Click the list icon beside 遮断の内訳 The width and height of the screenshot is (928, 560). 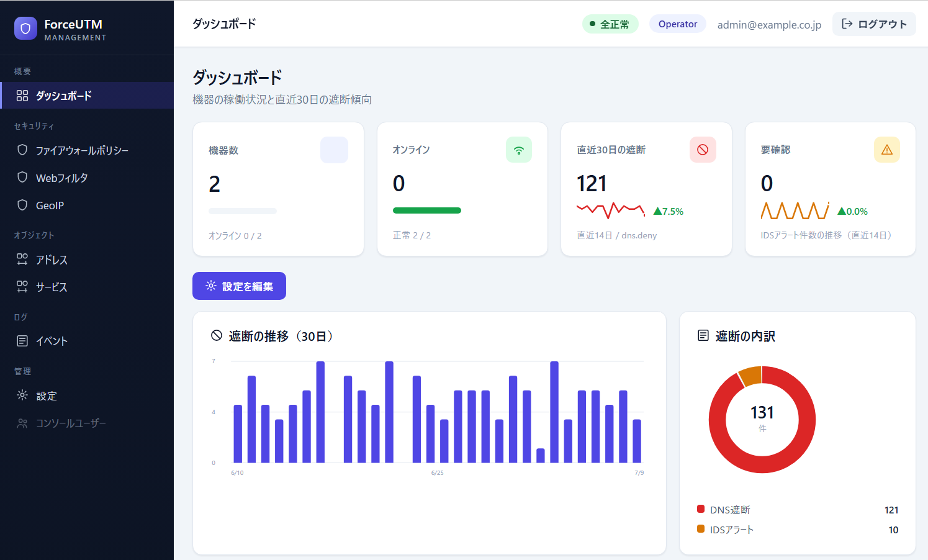[703, 336]
